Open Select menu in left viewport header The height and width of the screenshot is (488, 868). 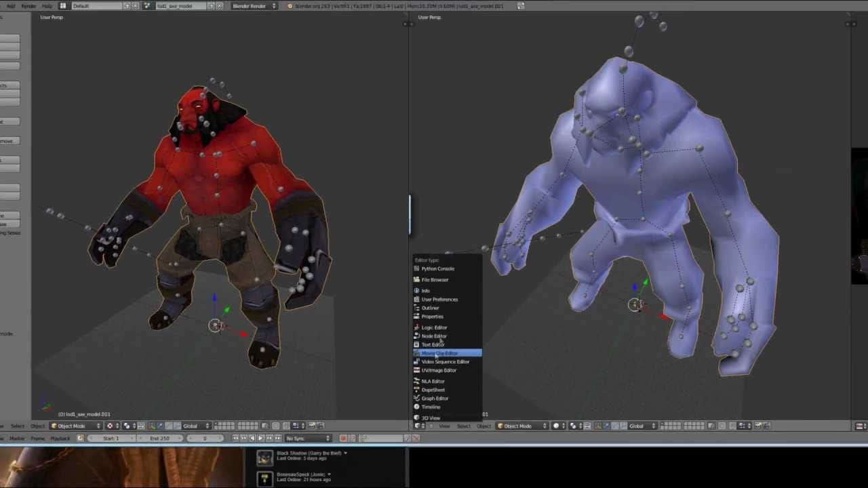(x=18, y=426)
